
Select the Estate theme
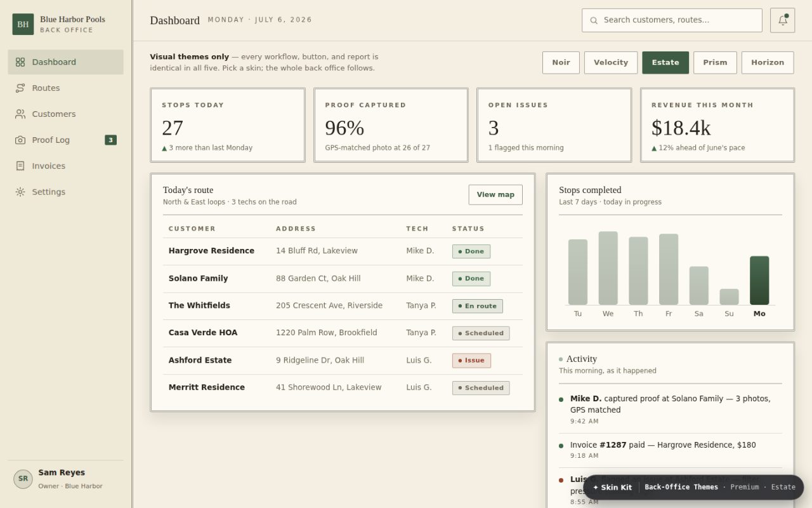[x=665, y=63]
